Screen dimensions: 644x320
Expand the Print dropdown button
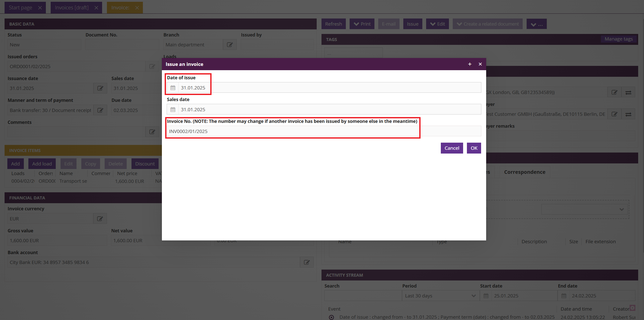point(362,24)
